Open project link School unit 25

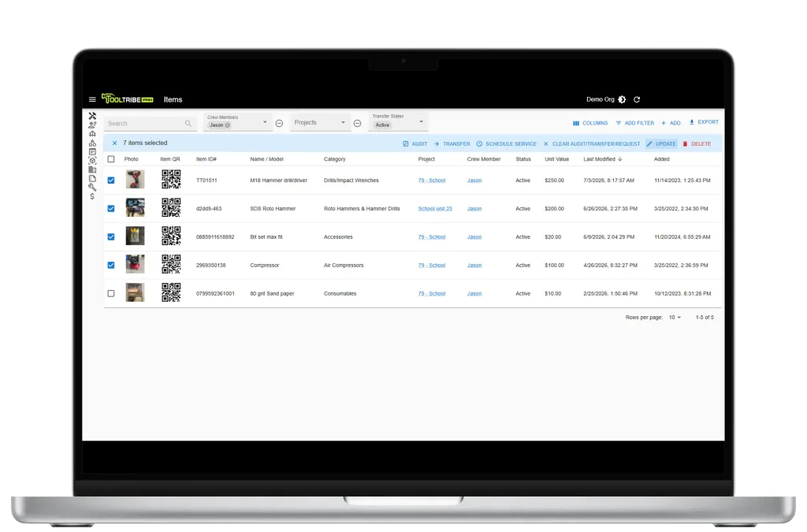435,209
